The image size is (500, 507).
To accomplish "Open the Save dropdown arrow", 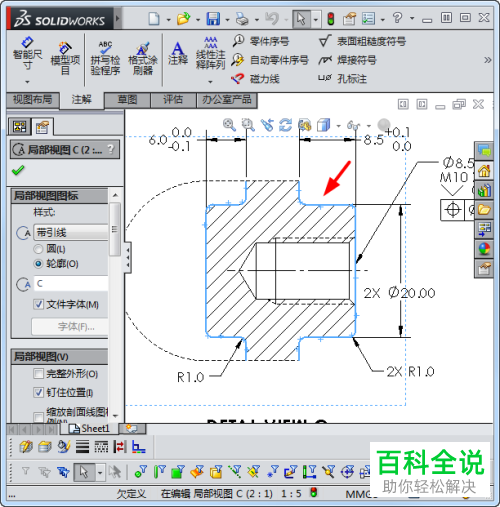I will coord(227,20).
